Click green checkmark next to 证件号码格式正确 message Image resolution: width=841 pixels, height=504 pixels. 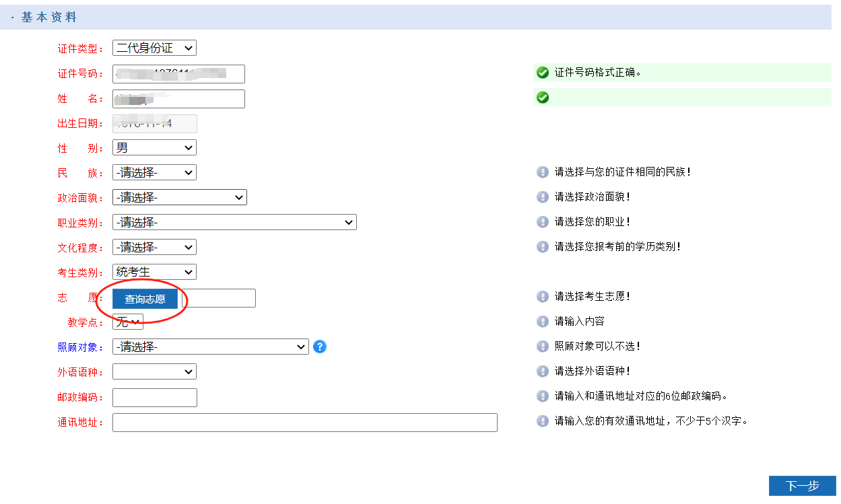pos(542,72)
